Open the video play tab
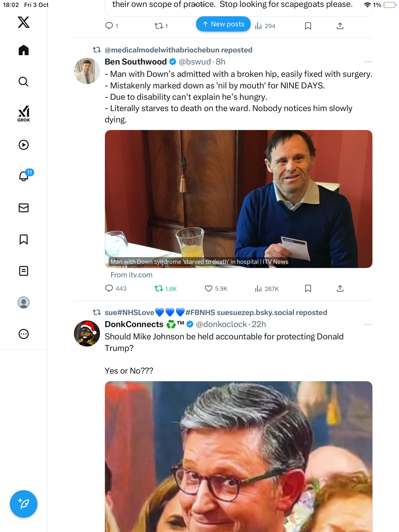Screen dimensions: 399x532 (x=24, y=145)
